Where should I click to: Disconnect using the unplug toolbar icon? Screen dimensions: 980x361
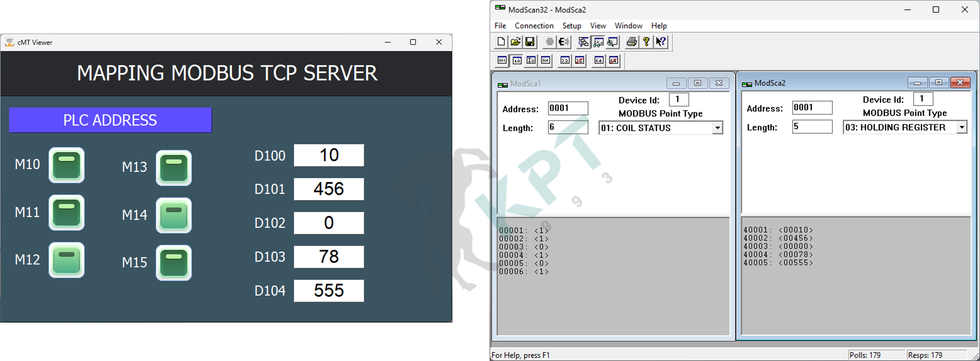[x=563, y=42]
